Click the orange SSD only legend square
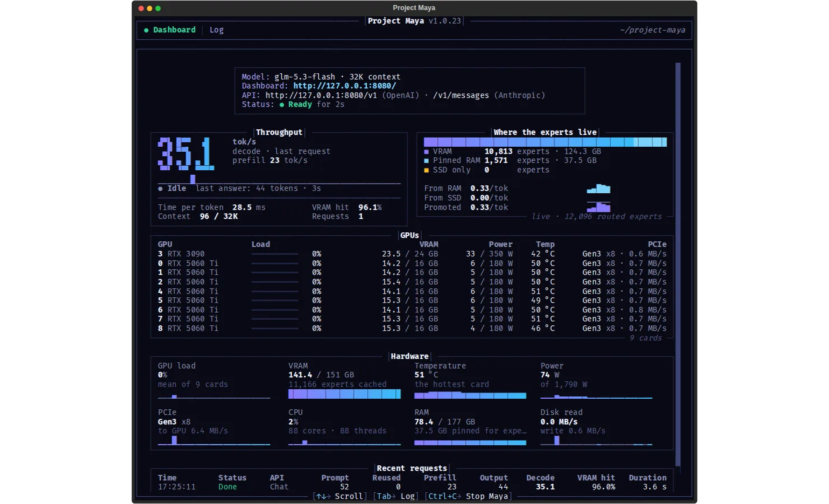Viewport: 829px width, 504px height. tap(426, 170)
